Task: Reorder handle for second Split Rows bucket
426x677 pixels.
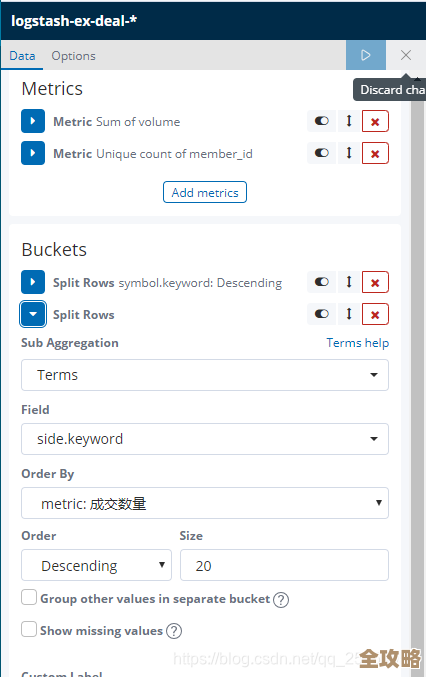Action: (x=349, y=314)
